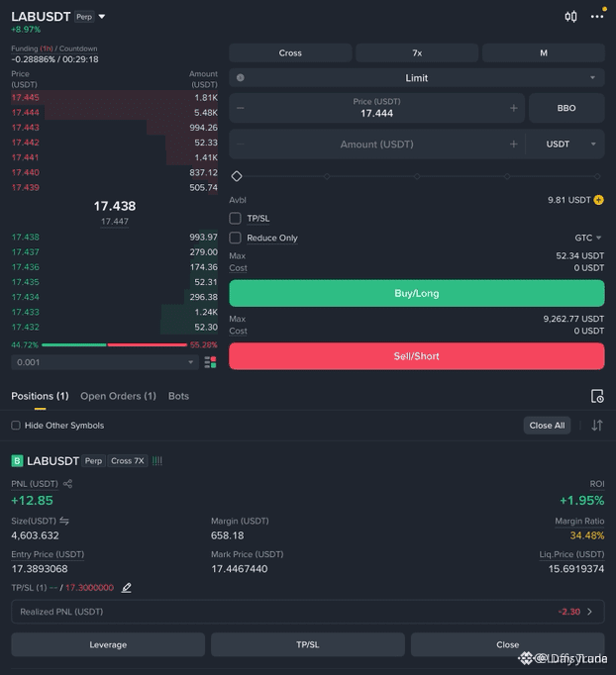
Task: Select ask price 17.441 in order book
Action: (x=26, y=157)
